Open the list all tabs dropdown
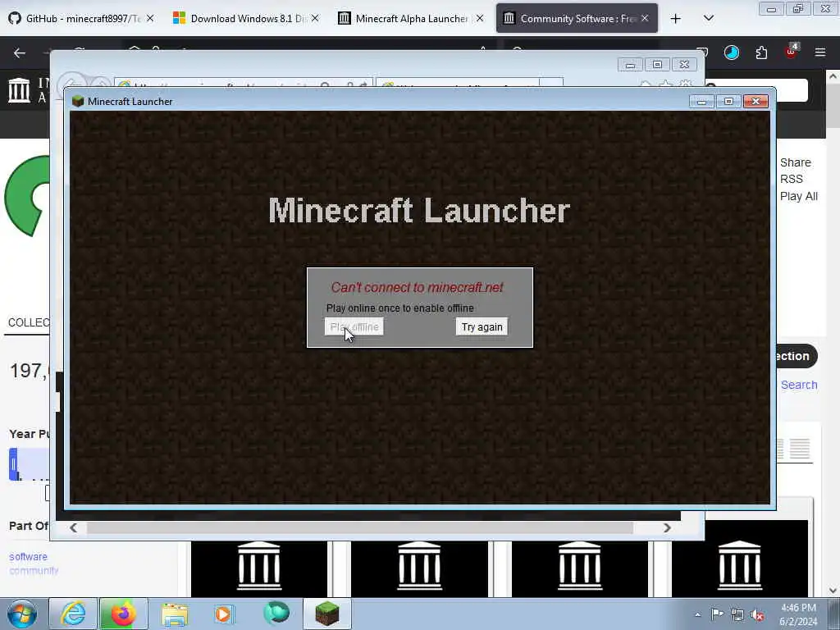840x630 pixels. pyautogui.click(x=708, y=19)
